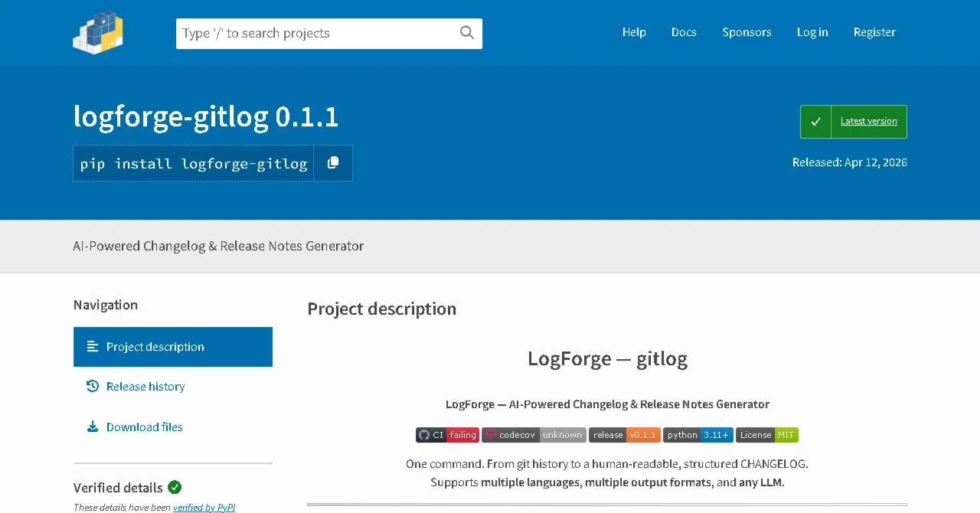Switch to the Download files tab

[173, 427]
